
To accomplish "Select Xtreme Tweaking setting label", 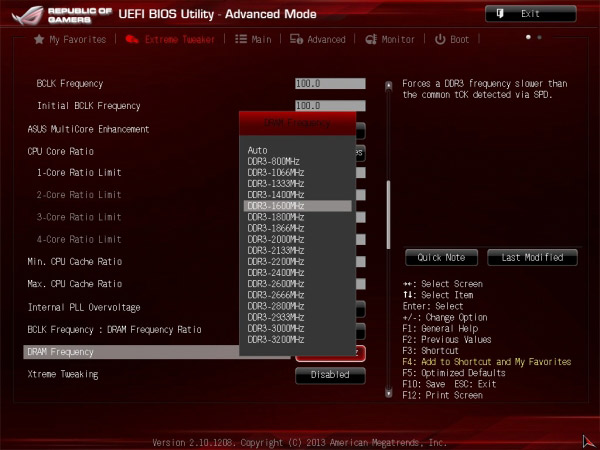I will pos(63,374).
